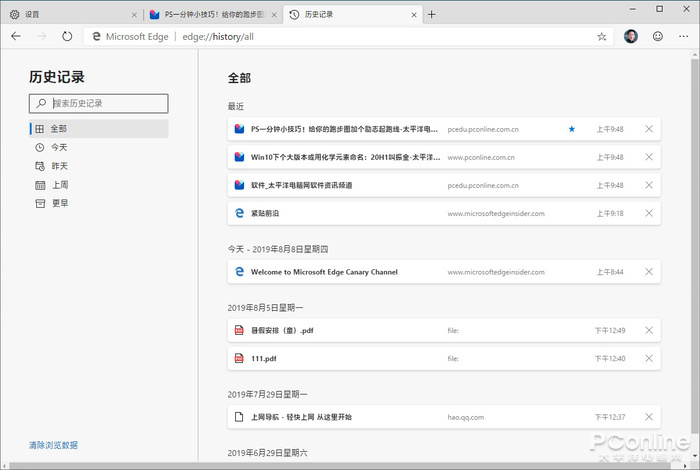Open the user profile avatar

click(631, 36)
